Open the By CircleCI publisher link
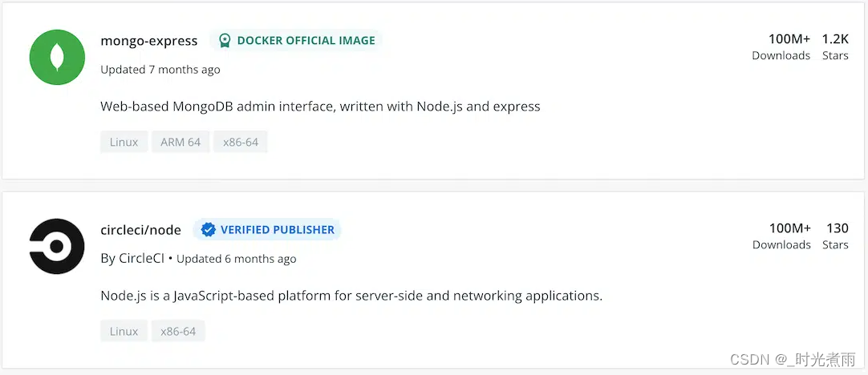The width and height of the screenshot is (868, 375). 132,259
